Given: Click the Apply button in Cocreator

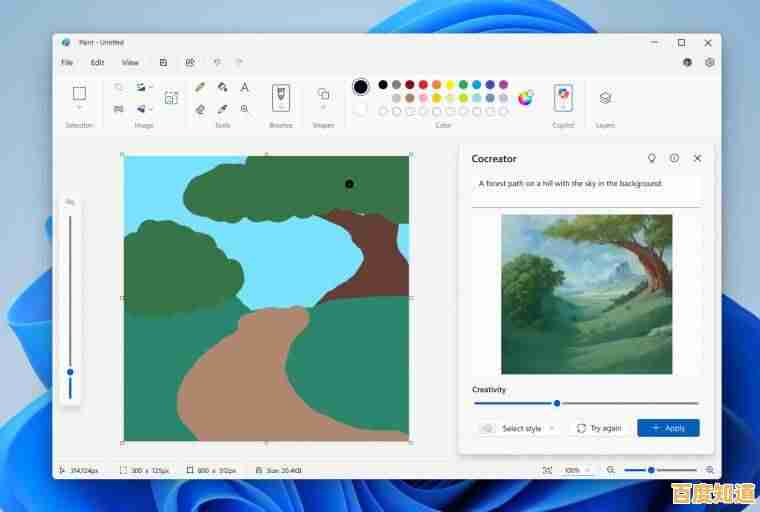Looking at the screenshot, I should click(x=668, y=428).
